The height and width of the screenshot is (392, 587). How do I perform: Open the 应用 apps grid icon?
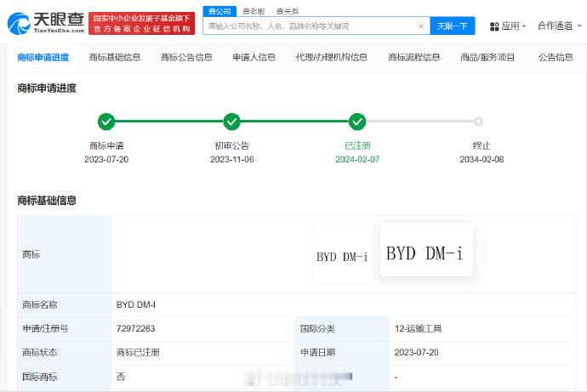(494, 26)
